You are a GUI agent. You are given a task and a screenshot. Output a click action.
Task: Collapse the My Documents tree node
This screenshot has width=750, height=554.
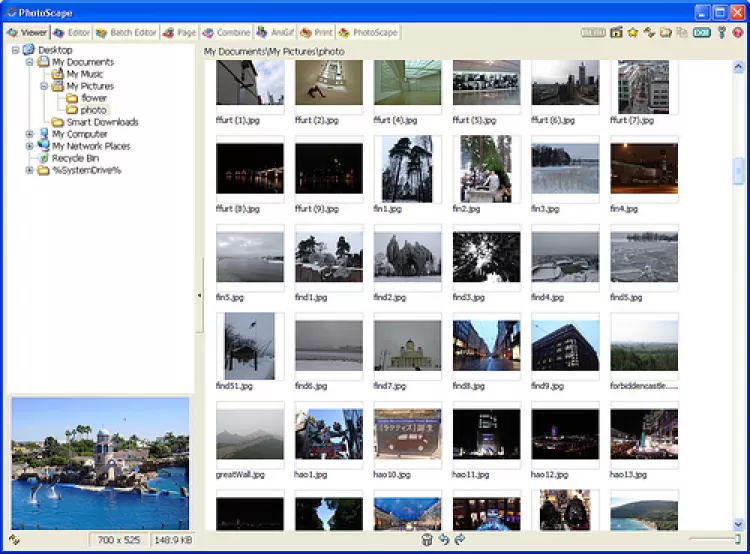point(30,62)
